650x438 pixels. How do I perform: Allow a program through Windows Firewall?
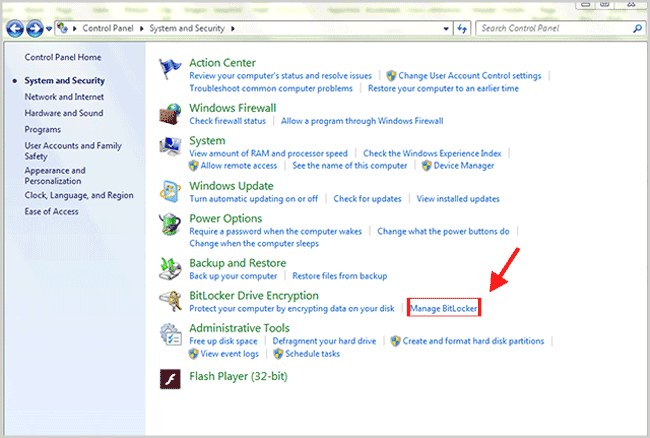tap(362, 121)
